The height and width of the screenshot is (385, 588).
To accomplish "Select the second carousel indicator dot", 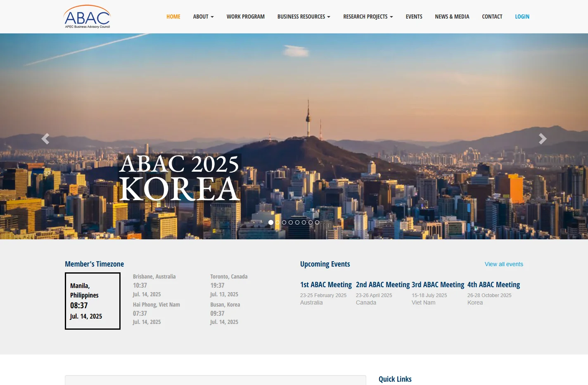I will (277, 222).
